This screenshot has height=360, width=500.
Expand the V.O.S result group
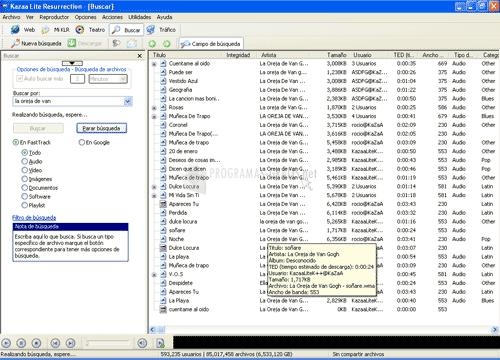point(154,275)
